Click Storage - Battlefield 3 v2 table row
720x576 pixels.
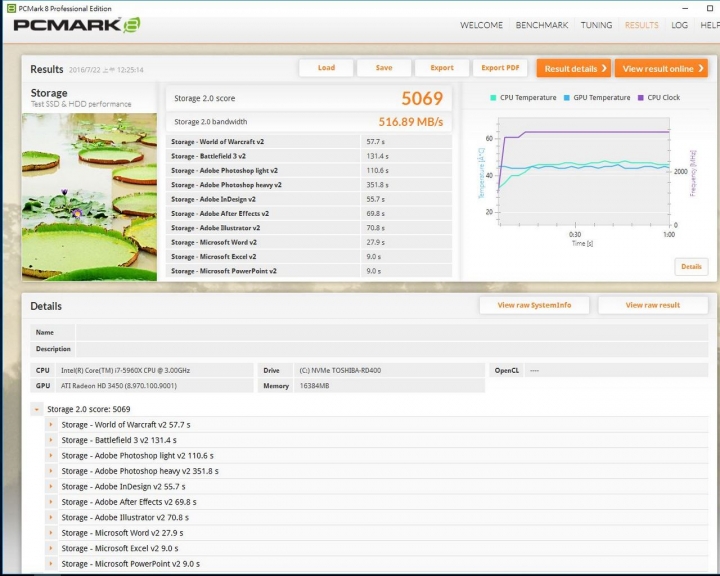[x=309, y=156]
